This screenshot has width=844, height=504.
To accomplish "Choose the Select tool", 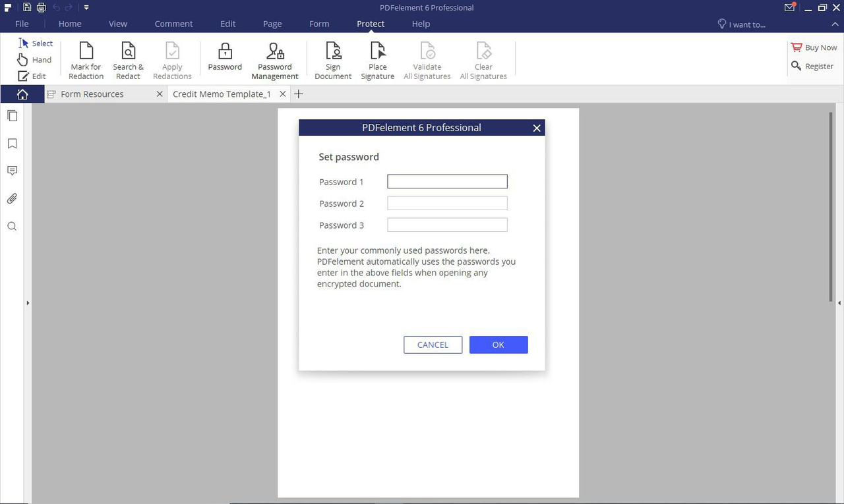I will pos(36,43).
